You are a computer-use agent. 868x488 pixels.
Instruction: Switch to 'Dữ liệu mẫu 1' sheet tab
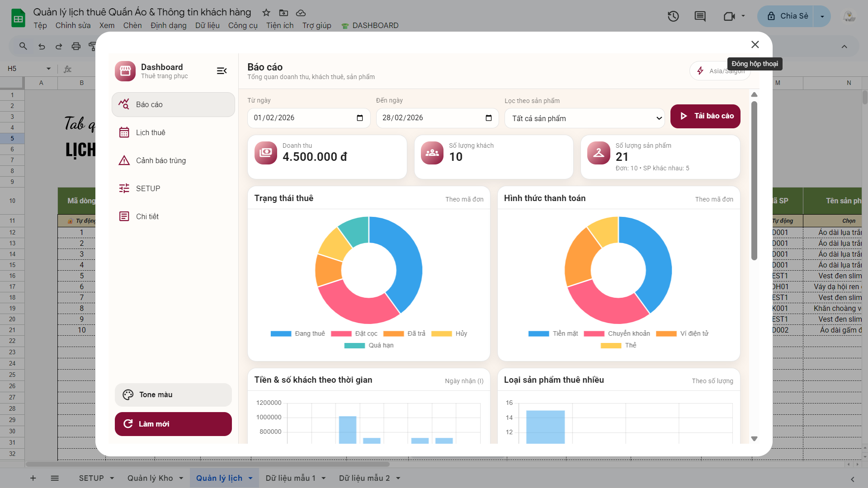tap(290, 478)
